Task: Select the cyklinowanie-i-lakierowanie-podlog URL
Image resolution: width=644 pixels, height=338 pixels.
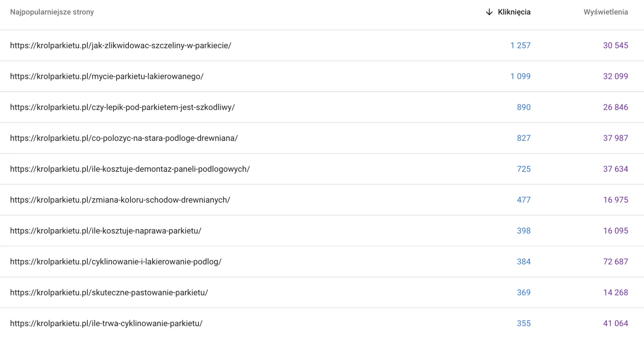Action: coord(116,262)
